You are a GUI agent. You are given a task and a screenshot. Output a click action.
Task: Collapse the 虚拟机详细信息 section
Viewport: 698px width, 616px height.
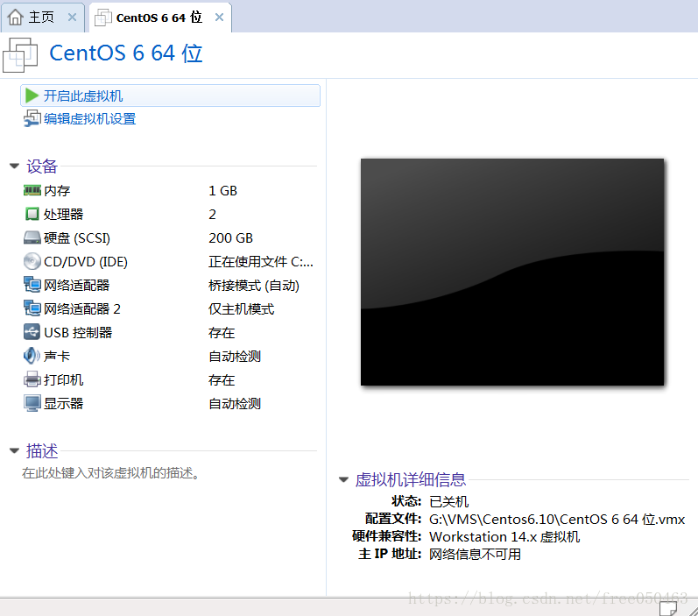click(x=343, y=479)
